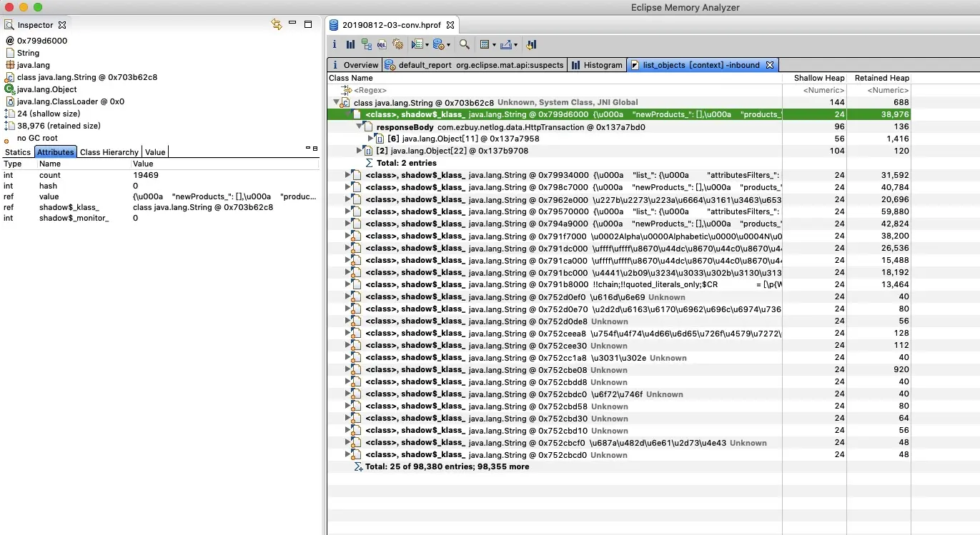Expand the String @ 0x798c7000 row
Image resolution: width=980 pixels, height=535 pixels.
348,187
